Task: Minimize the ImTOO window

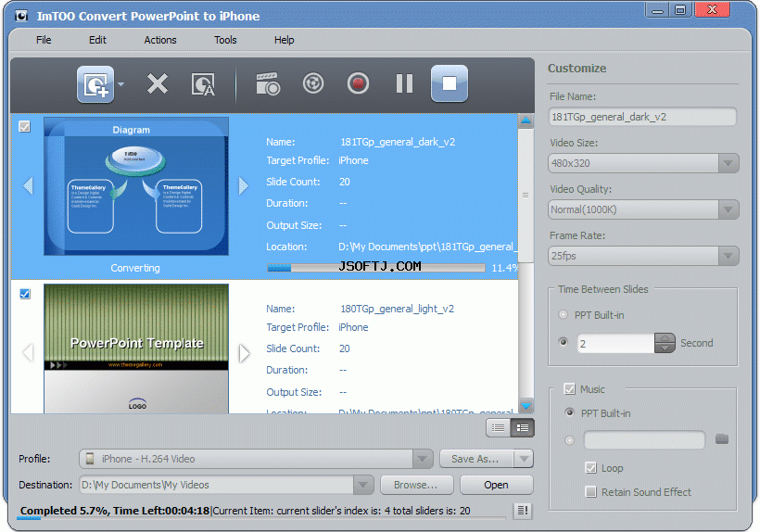Action: click(658, 9)
